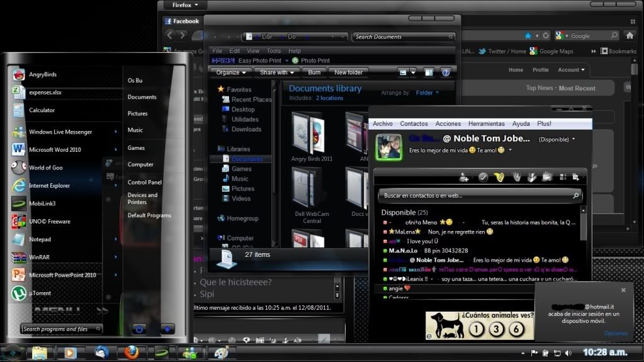
Task: Click the add contact icon in Messenger
Action: pos(464,177)
